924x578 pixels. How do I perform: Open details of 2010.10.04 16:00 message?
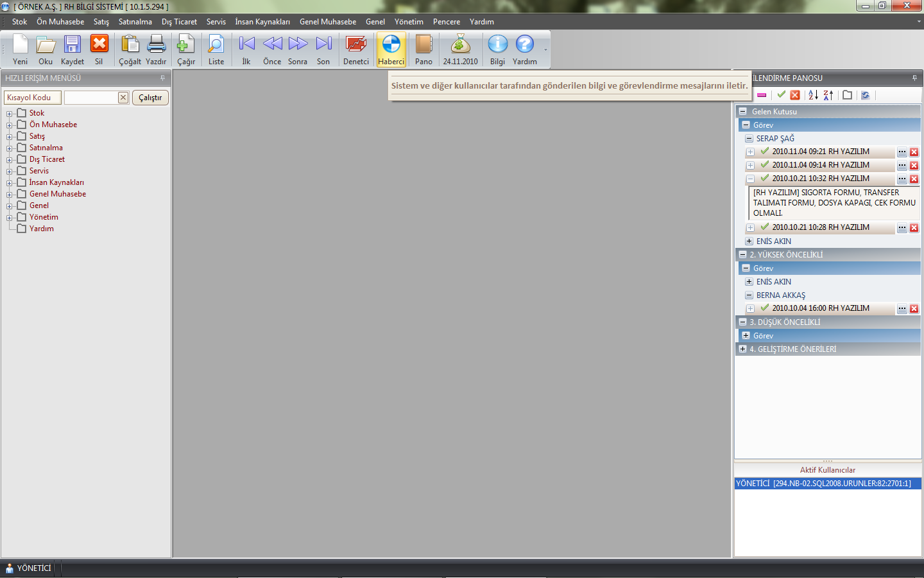click(x=902, y=309)
